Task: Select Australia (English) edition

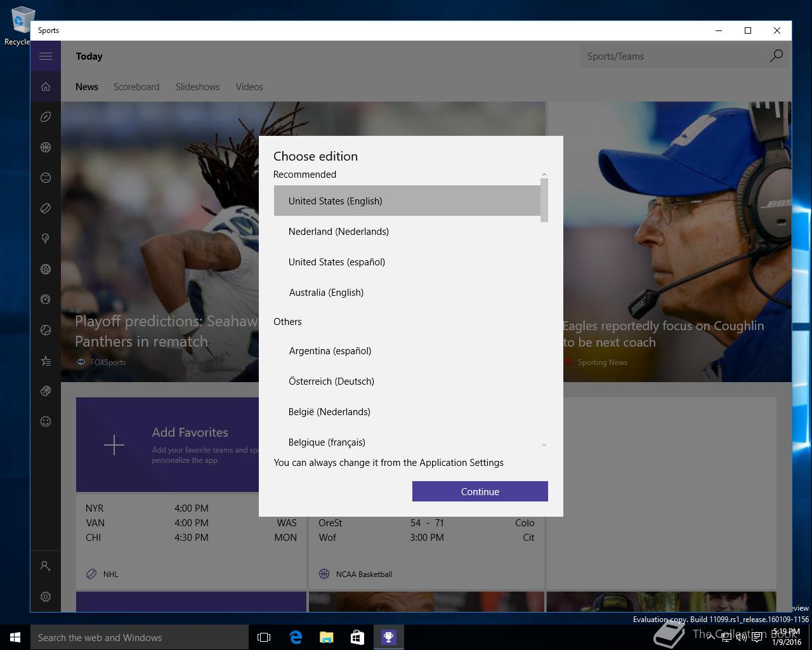Action: 407,292
